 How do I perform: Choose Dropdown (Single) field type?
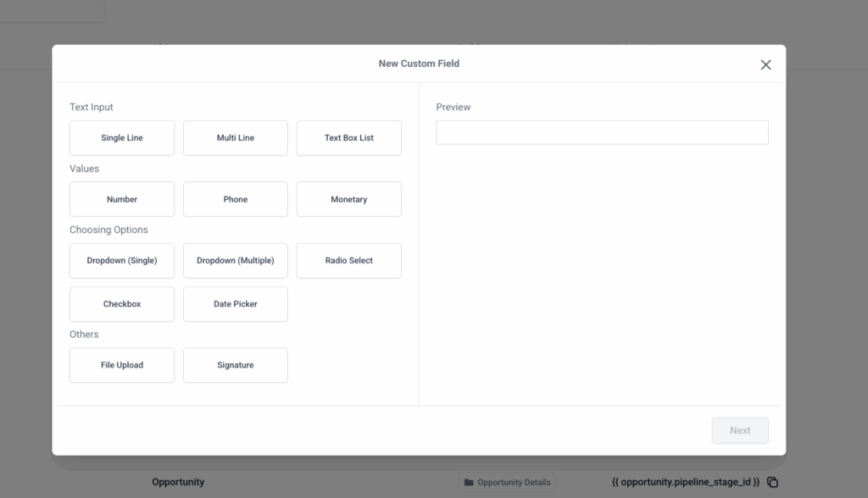pos(122,261)
